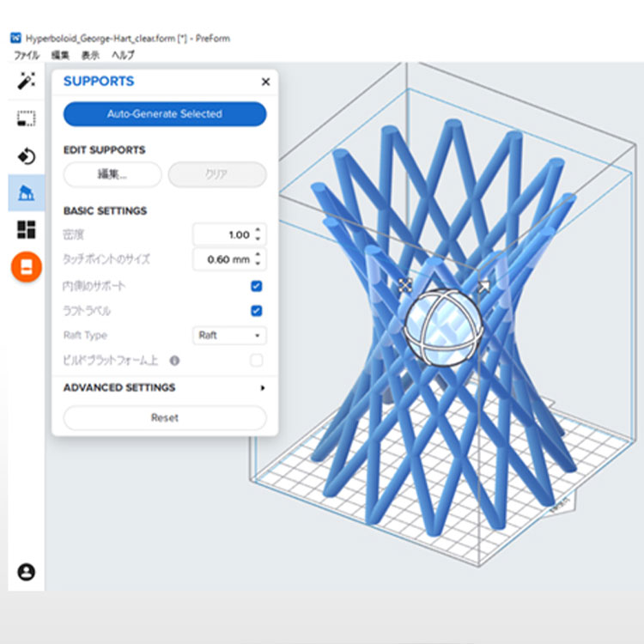
Task: Toggle the 内側のサポート checkbox
Action: [256, 286]
